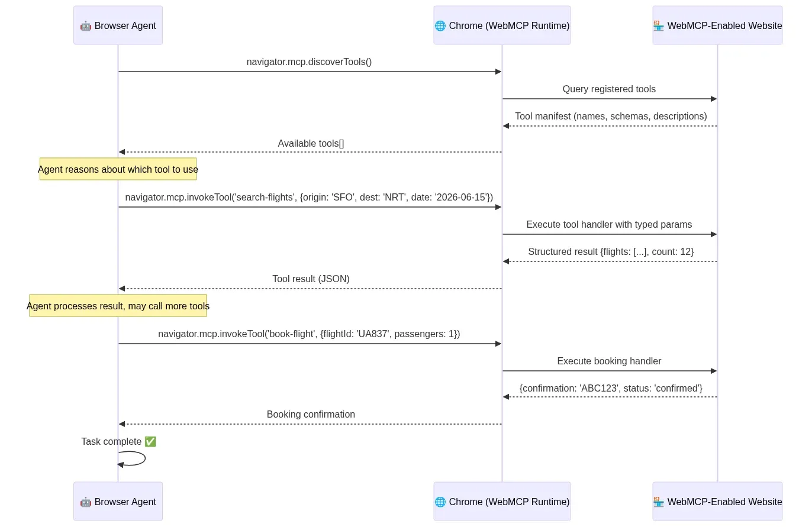This screenshot has width=812, height=527.
Task: Click the green checkmark next to Task complete
Action: (150, 441)
